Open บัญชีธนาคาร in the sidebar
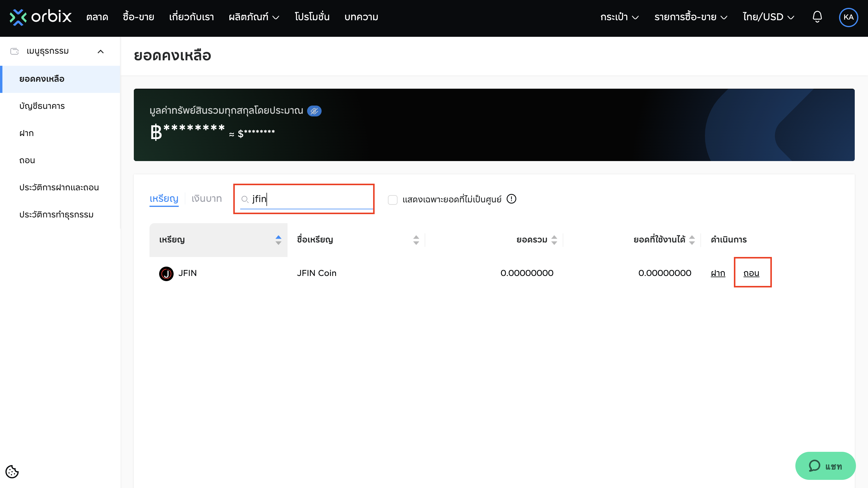 click(42, 106)
